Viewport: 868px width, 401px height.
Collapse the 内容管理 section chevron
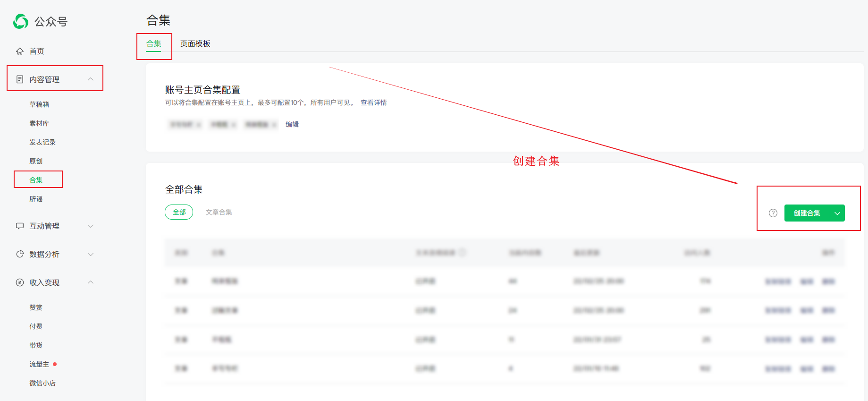(x=91, y=79)
